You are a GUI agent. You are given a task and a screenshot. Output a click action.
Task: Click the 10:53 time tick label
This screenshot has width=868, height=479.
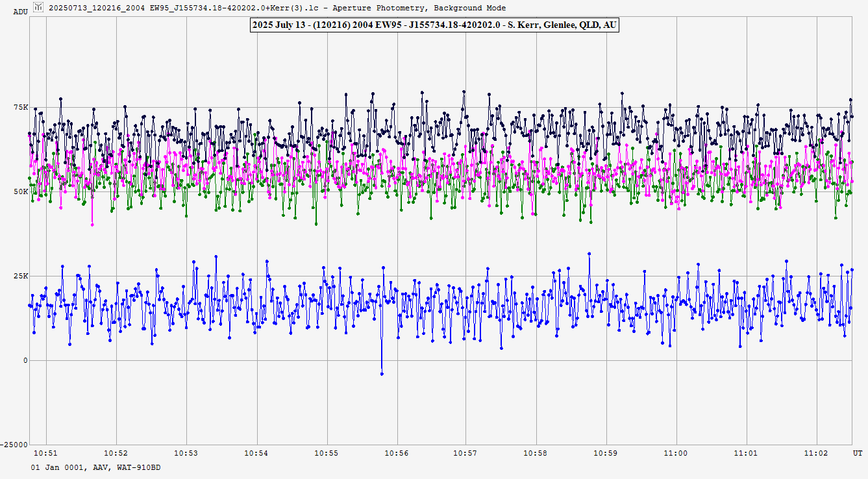pyautogui.click(x=186, y=454)
